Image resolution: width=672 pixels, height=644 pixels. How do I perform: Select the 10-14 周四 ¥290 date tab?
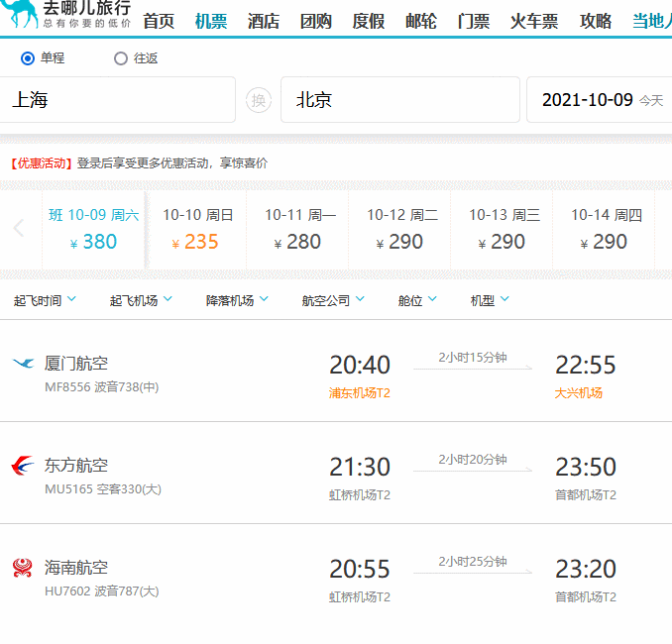[x=604, y=230]
